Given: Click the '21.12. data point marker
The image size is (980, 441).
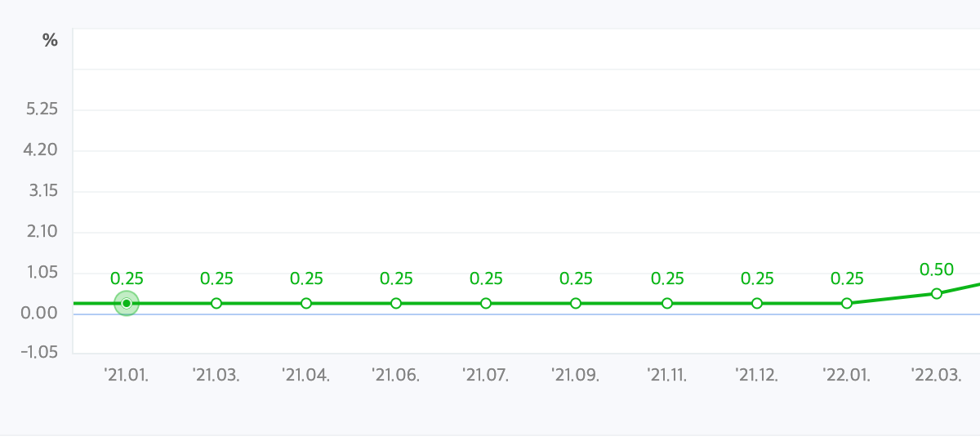Looking at the screenshot, I should (757, 303).
